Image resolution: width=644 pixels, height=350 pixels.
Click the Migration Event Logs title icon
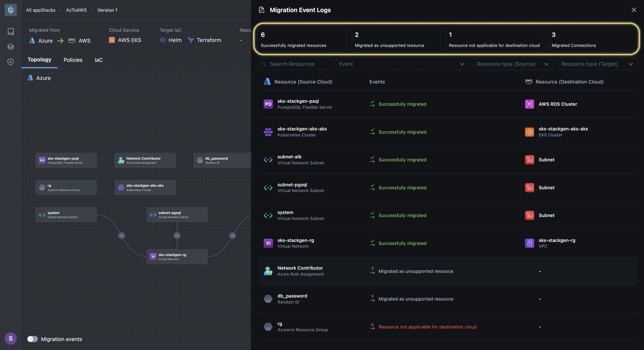click(x=262, y=10)
